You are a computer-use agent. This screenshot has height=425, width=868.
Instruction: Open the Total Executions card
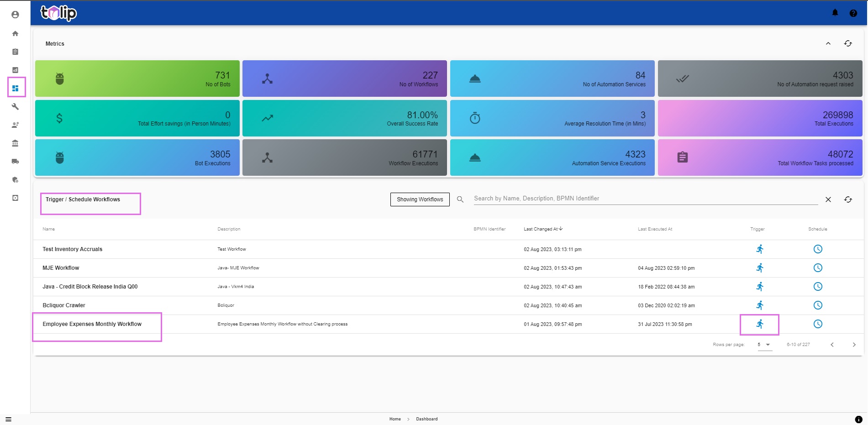(760, 118)
